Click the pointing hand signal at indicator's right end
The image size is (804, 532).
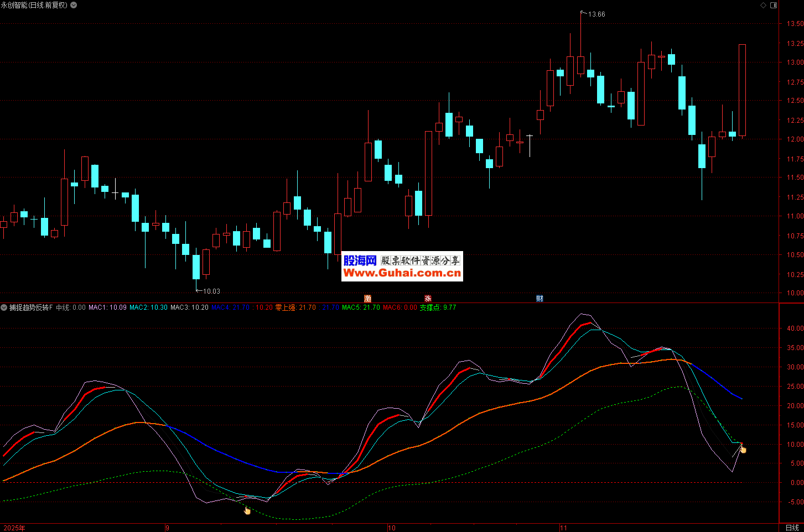(x=743, y=449)
